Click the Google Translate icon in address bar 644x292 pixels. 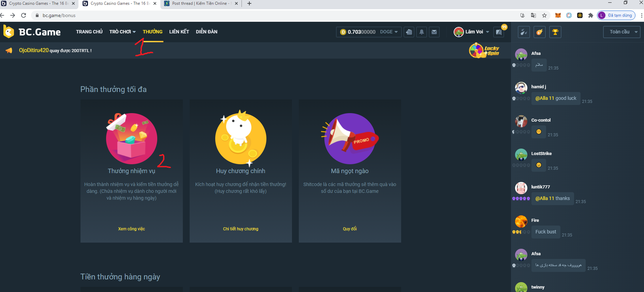[x=533, y=15]
